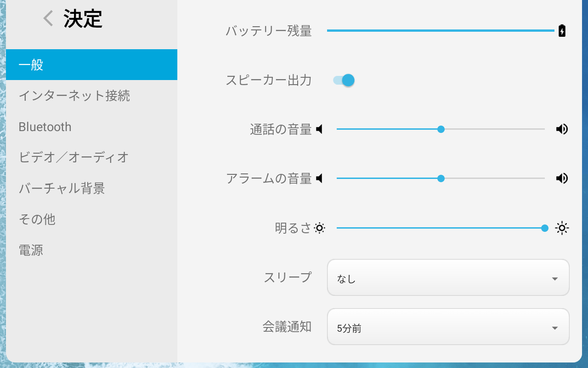Click the loud speaker icon beside 通話の音量

tap(561, 129)
